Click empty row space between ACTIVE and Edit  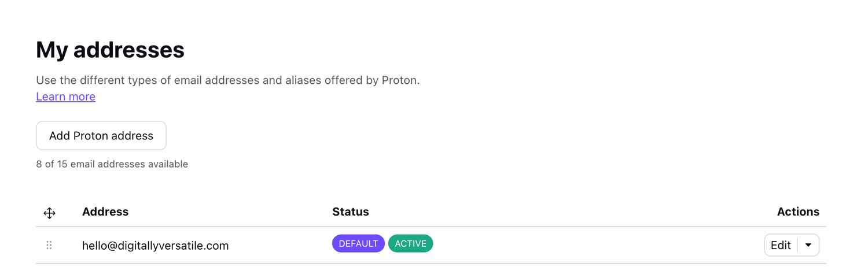[596, 245]
